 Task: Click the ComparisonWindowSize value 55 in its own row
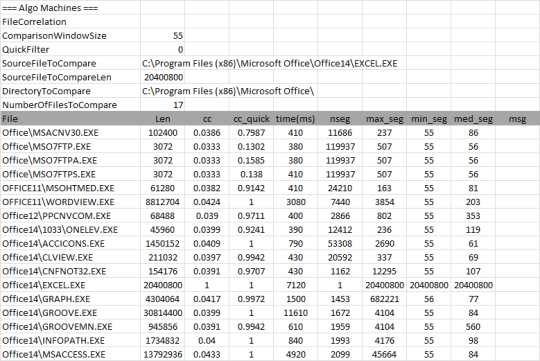tap(163, 35)
